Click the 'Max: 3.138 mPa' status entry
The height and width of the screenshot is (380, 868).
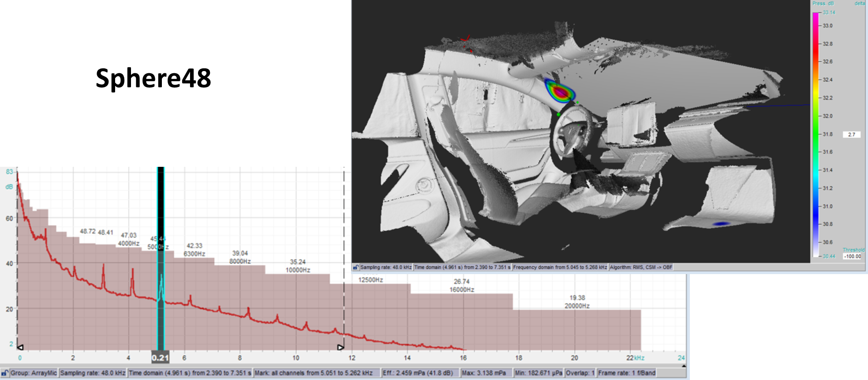(x=486, y=373)
